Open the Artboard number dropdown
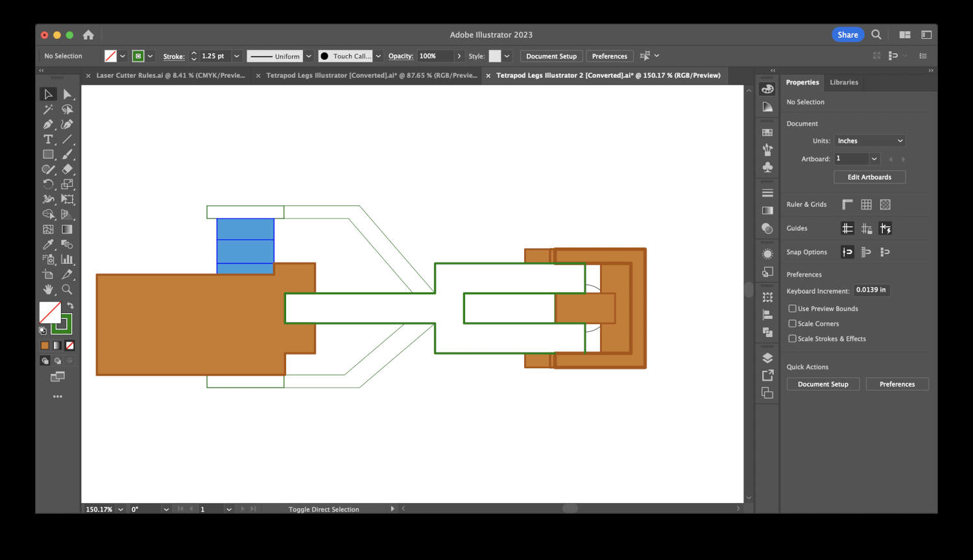This screenshot has width=973, height=560. 874,159
